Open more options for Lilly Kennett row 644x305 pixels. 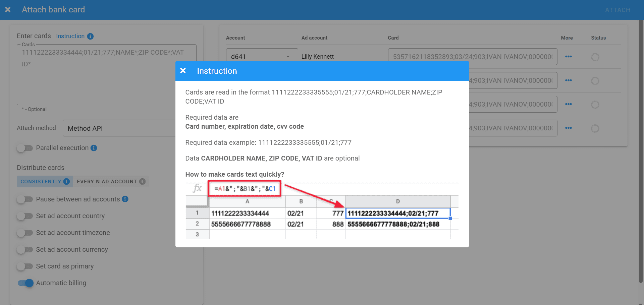(568, 57)
